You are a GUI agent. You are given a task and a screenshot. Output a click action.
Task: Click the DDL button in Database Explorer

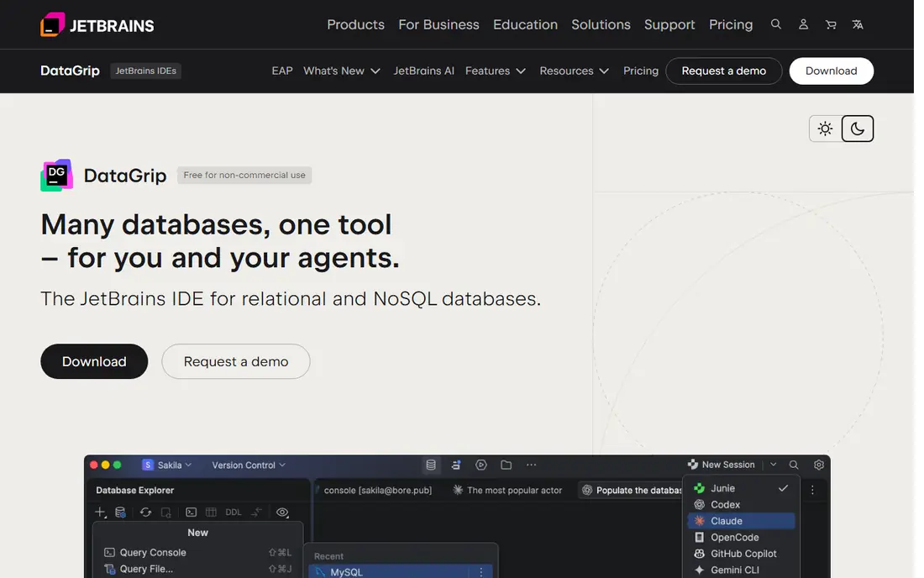[x=234, y=512]
